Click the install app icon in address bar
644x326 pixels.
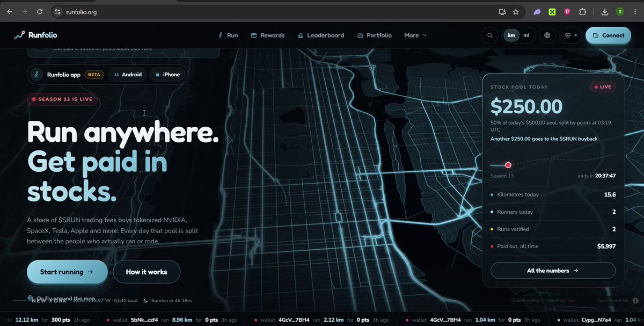click(502, 11)
